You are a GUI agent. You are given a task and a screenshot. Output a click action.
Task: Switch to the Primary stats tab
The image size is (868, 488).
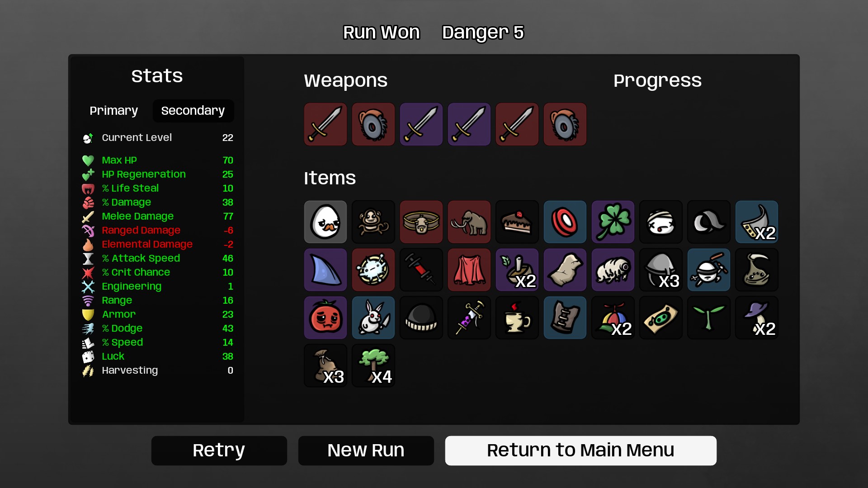[x=113, y=111]
